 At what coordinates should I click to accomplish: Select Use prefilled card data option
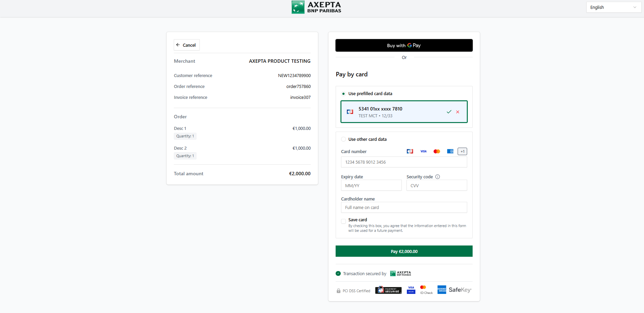pos(343,94)
